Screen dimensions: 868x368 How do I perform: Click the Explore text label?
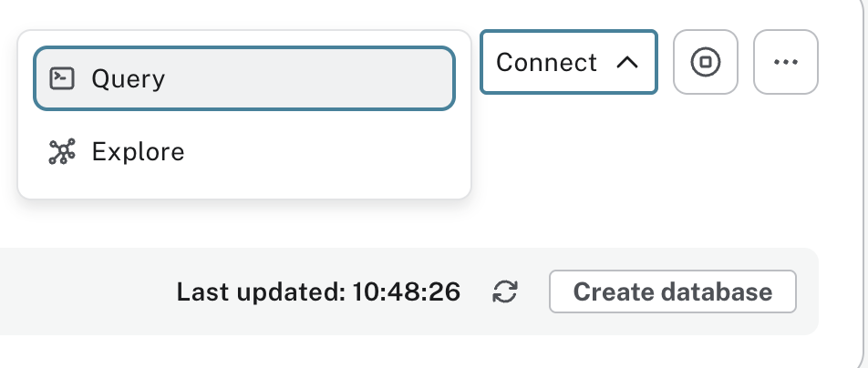click(139, 151)
